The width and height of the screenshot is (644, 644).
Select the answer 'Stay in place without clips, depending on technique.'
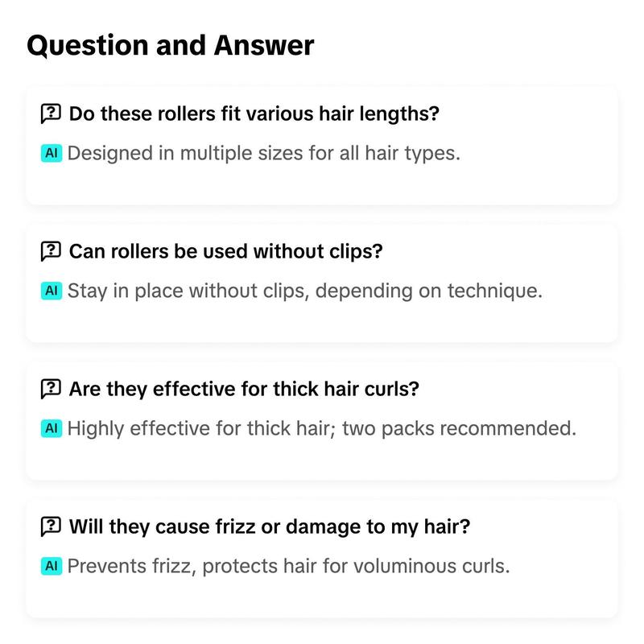[x=305, y=291]
